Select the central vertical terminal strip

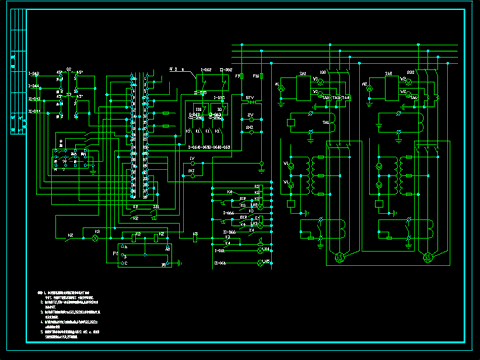pyautogui.click(x=139, y=135)
